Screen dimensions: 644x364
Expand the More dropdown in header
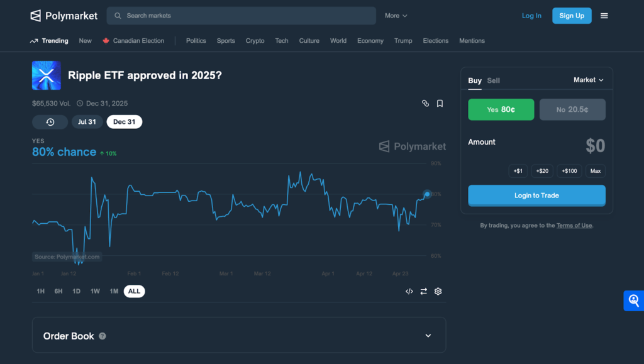396,16
